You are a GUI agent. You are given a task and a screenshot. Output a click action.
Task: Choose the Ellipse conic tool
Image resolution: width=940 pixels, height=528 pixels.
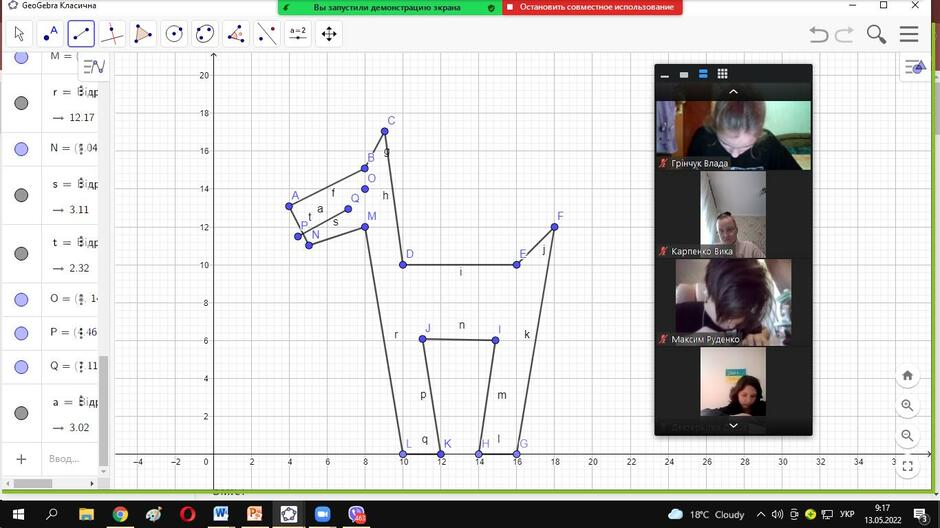pos(204,34)
